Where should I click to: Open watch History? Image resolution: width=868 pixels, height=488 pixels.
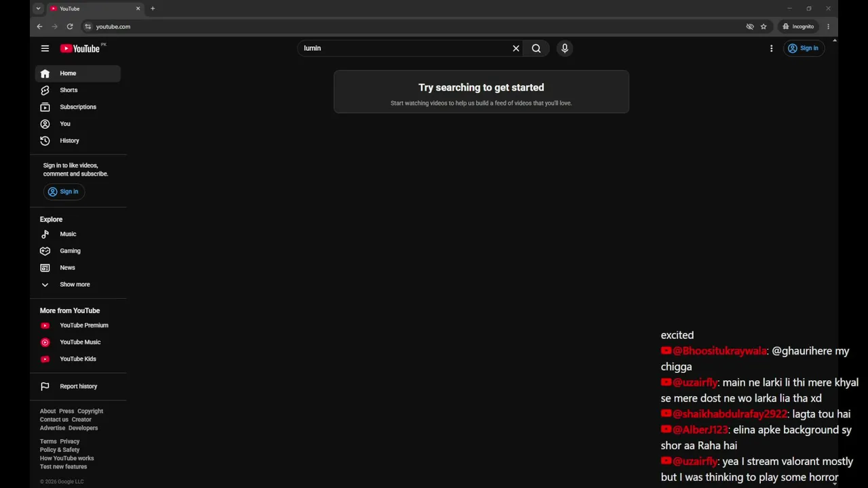coord(78,141)
